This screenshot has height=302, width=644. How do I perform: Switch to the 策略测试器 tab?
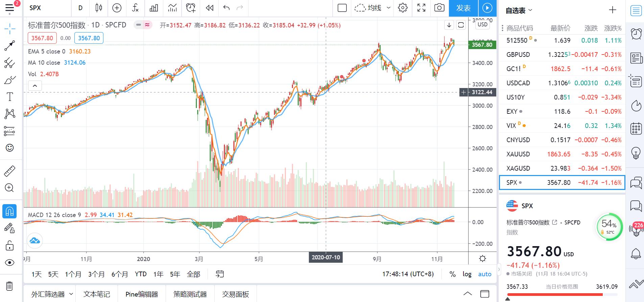(190, 294)
